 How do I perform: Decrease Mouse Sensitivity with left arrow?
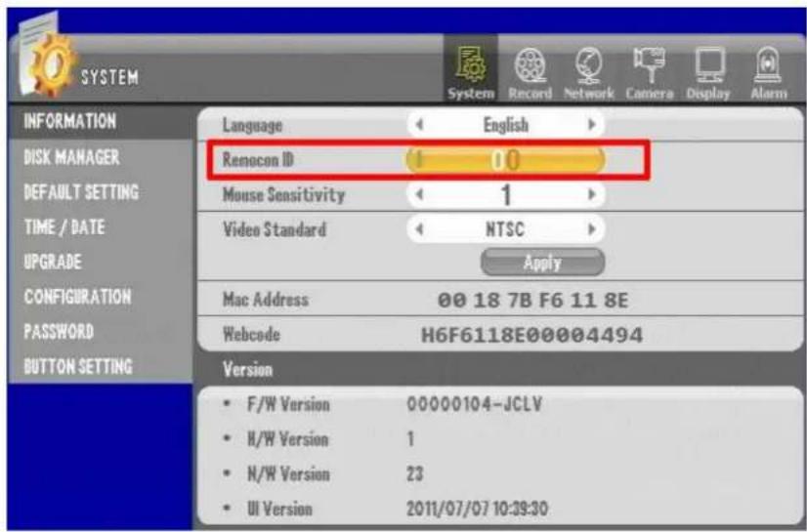click(x=419, y=194)
